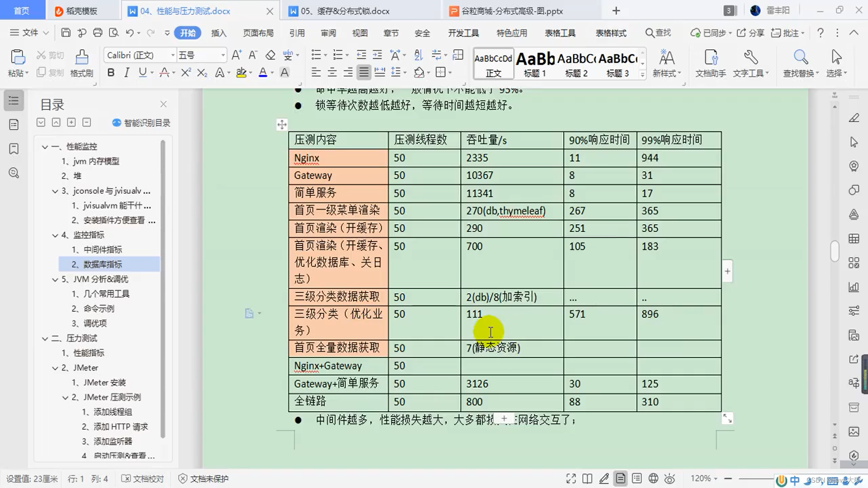Collapse the 压力测试 outline section
This screenshot has width=868, height=488.
point(45,338)
